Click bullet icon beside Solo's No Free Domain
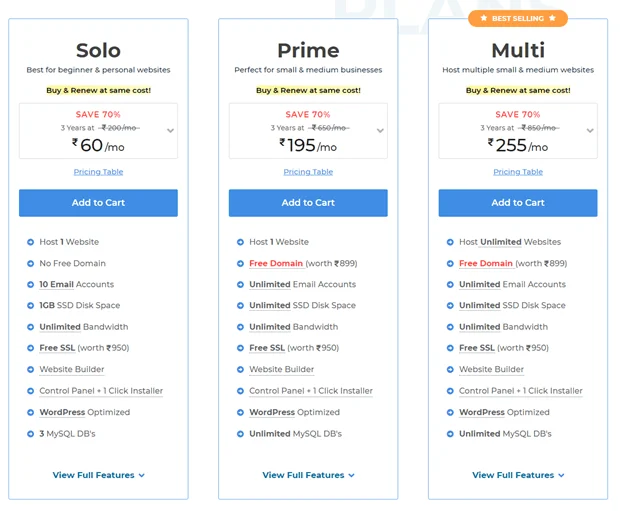The width and height of the screenshot is (624, 511). (x=30, y=263)
